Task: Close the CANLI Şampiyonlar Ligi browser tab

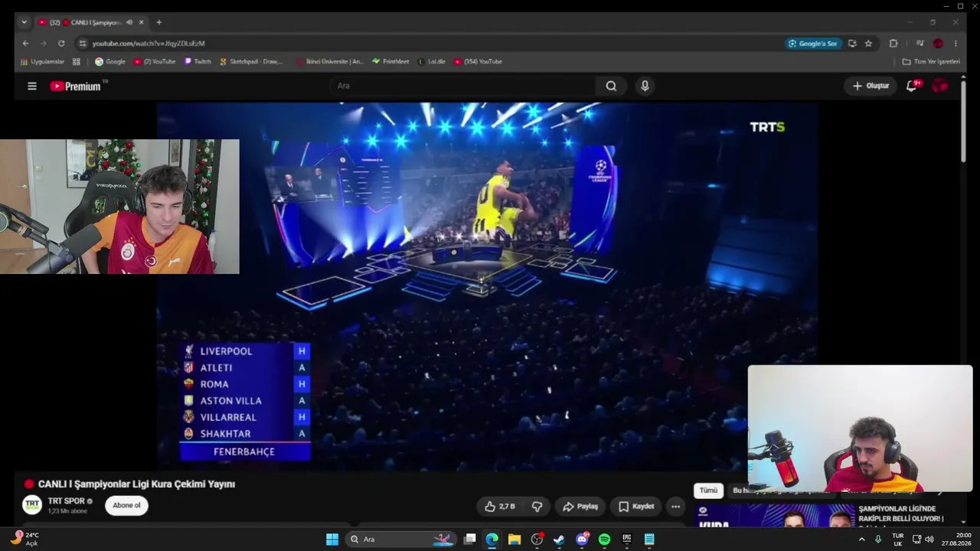Action: pos(141,22)
